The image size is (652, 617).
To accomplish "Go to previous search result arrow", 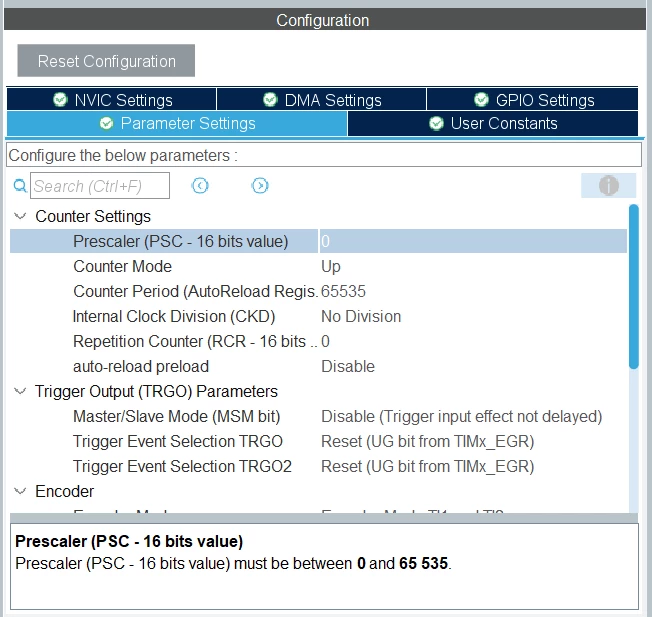I will click(200, 185).
